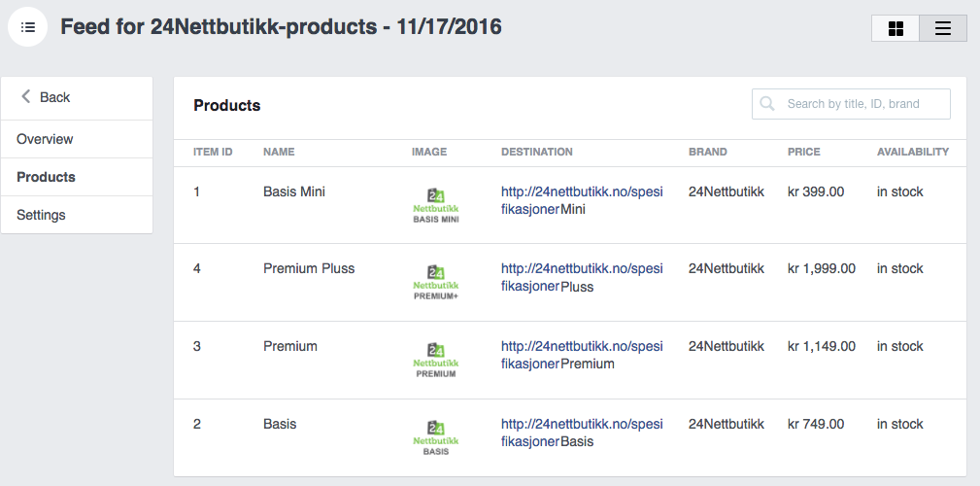Click in stock status in the kr 1,149.00 row
This screenshot has width=980, height=486.
[900, 346]
